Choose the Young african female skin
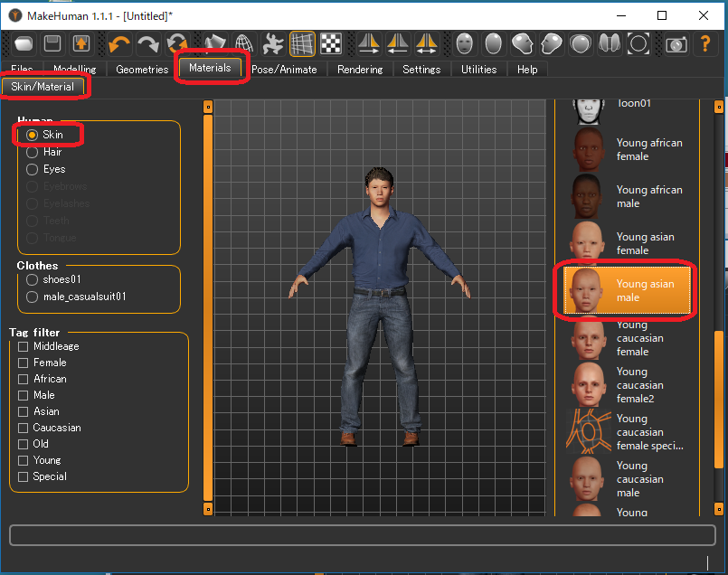The height and width of the screenshot is (575, 728). point(631,149)
